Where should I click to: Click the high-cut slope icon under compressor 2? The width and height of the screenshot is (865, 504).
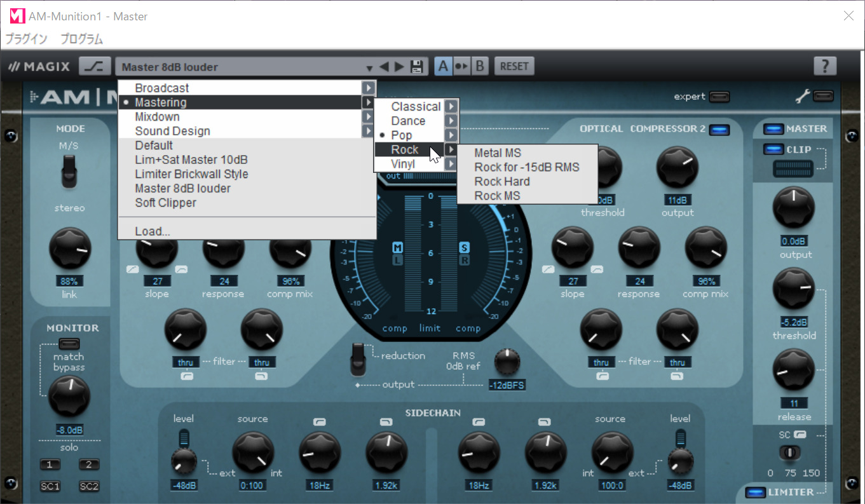point(597,269)
